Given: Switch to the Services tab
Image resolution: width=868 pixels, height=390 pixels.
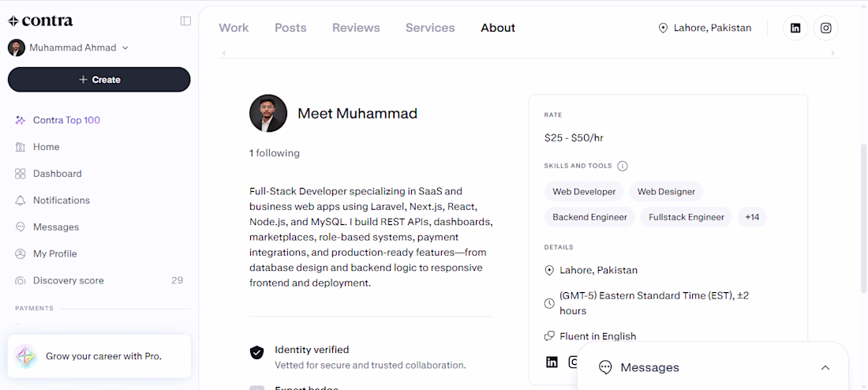Looking at the screenshot, I should [x=430, y=28].
